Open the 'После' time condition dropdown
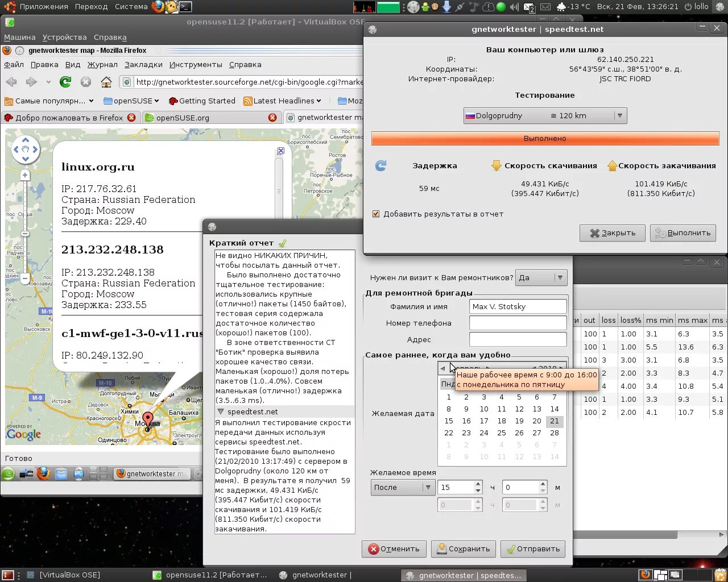Image resolution: width=728 pixels, height=582 pixels. click(x=403, y=487)
